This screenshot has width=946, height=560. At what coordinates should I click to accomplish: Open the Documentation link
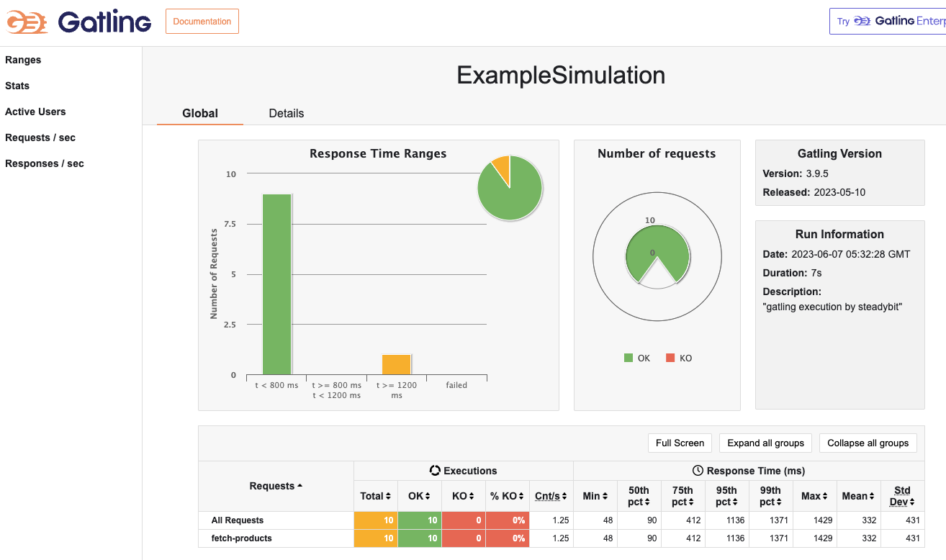[x=202, y=22]
